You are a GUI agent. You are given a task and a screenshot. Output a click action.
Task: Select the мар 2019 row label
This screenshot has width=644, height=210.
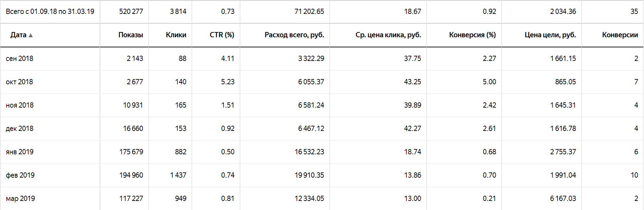click(20, 199)
